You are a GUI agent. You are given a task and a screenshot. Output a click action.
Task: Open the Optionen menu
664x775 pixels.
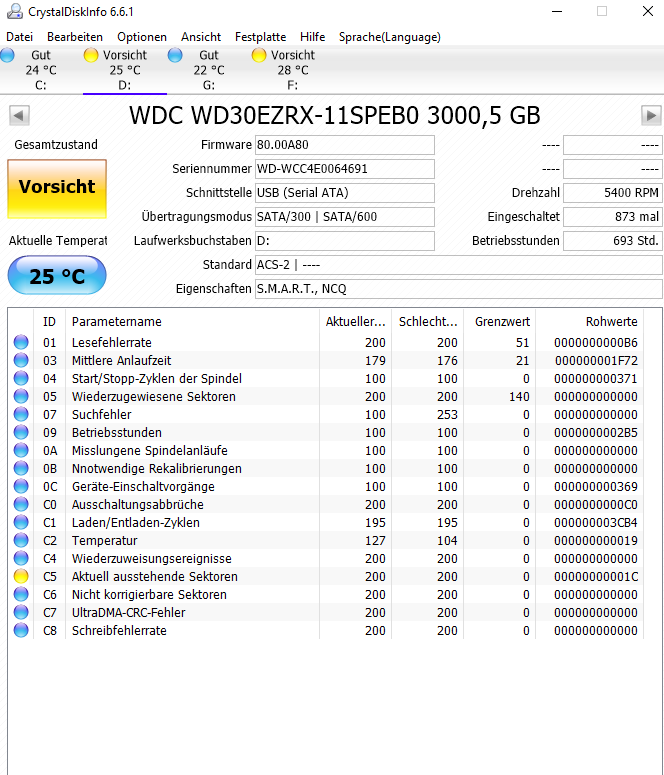coord(142,37)
